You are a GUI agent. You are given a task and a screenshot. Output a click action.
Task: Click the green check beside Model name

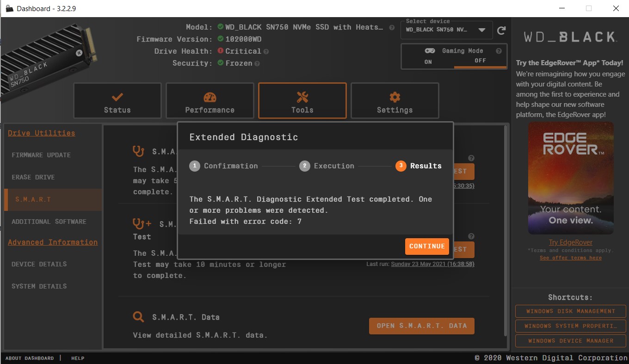point(221,27)
